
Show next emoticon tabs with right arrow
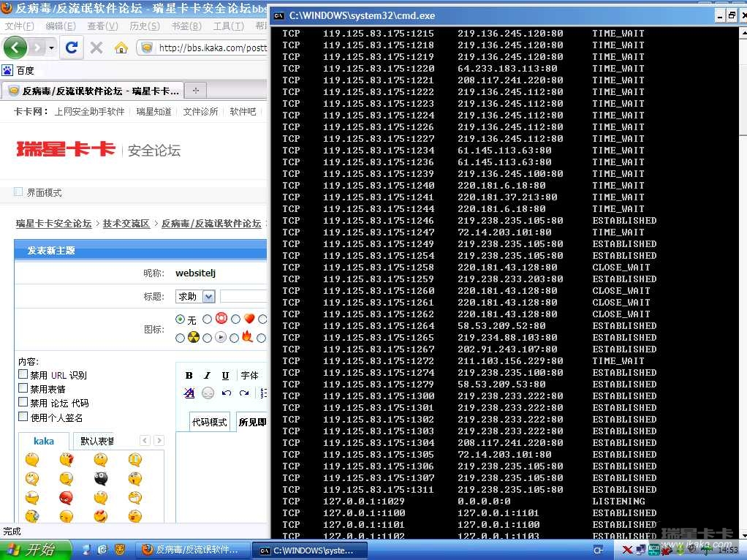[159, 440]
